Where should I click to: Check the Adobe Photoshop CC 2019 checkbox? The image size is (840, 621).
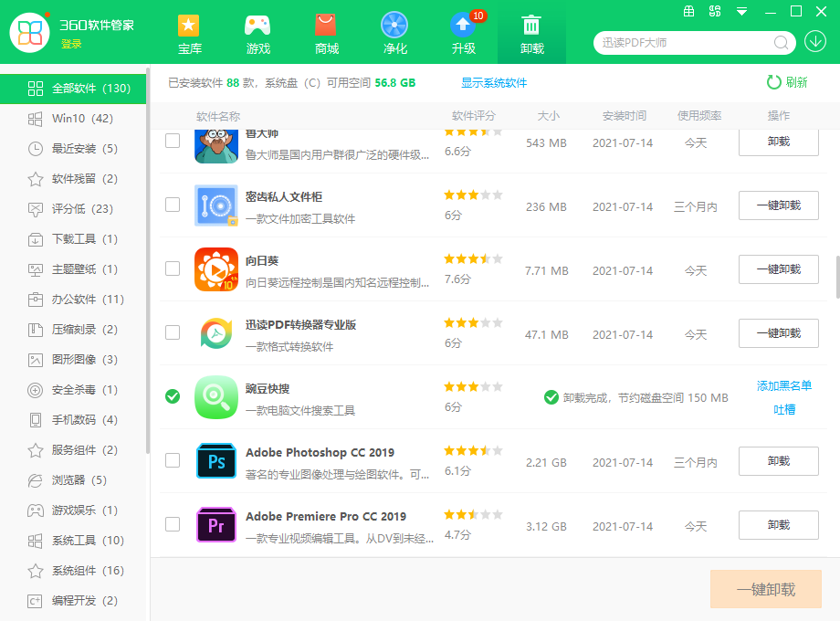pyautogui.click(x=173, y=461)
